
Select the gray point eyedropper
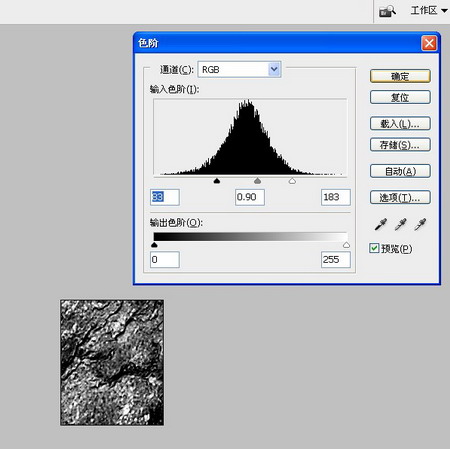click(400, 225)
